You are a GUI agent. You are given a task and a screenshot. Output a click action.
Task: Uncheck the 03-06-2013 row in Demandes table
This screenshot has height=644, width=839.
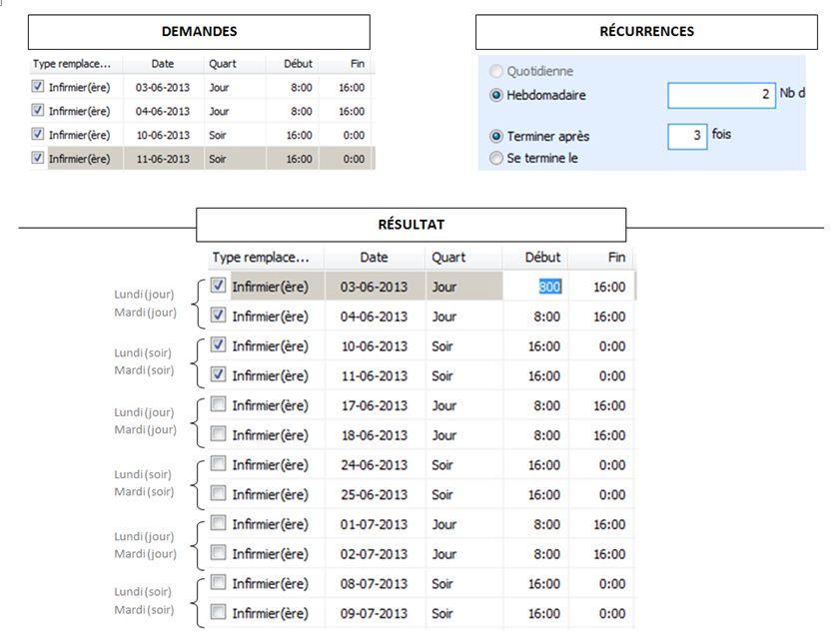38,87
